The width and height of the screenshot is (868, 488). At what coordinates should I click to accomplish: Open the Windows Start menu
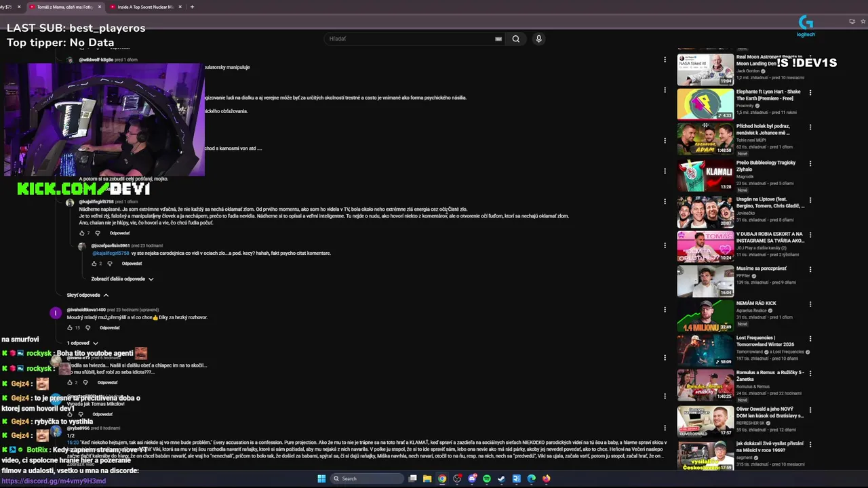tap(321, 479)
